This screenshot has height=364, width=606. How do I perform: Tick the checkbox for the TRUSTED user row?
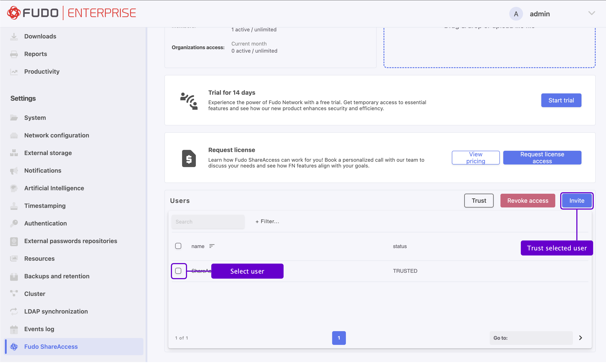click(178, 271)
